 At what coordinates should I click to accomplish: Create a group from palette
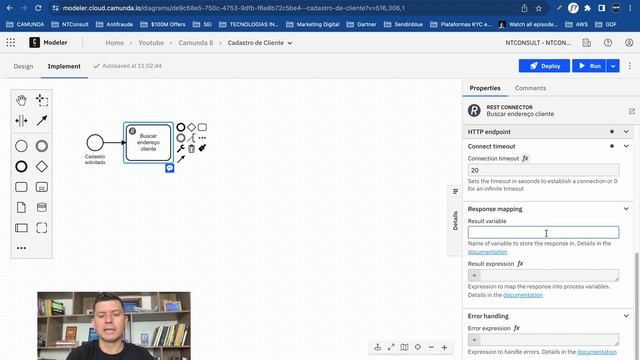[42, 228]
